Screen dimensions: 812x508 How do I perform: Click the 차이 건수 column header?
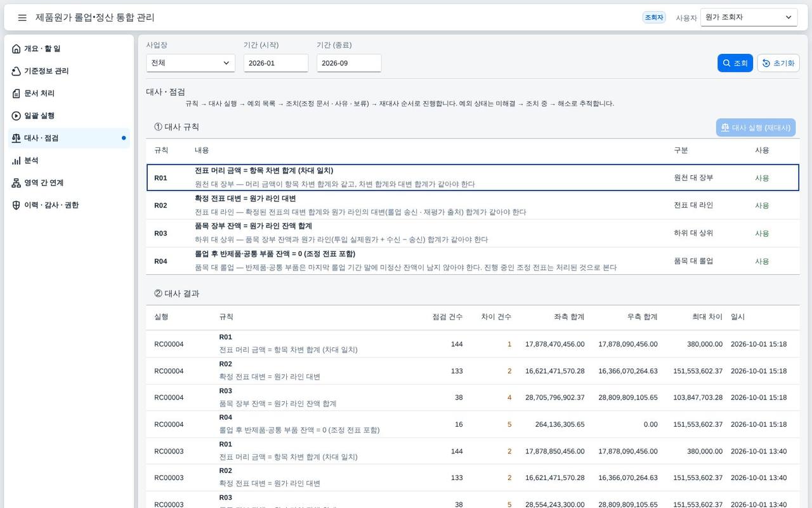pos(496,317)
